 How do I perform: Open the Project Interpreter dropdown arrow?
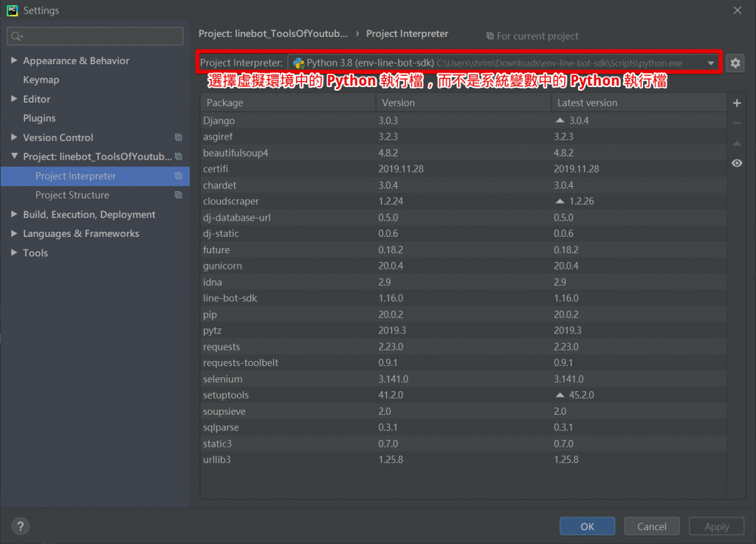(711, 63)
